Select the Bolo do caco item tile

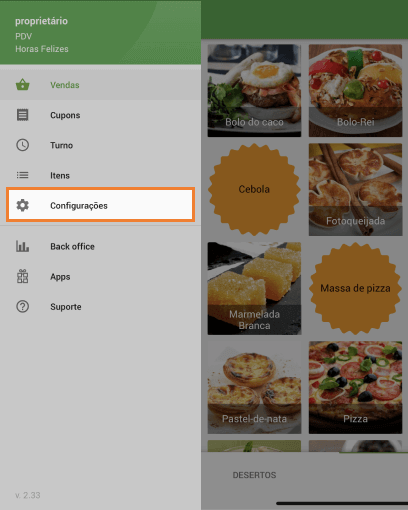(x=254, y=91)
